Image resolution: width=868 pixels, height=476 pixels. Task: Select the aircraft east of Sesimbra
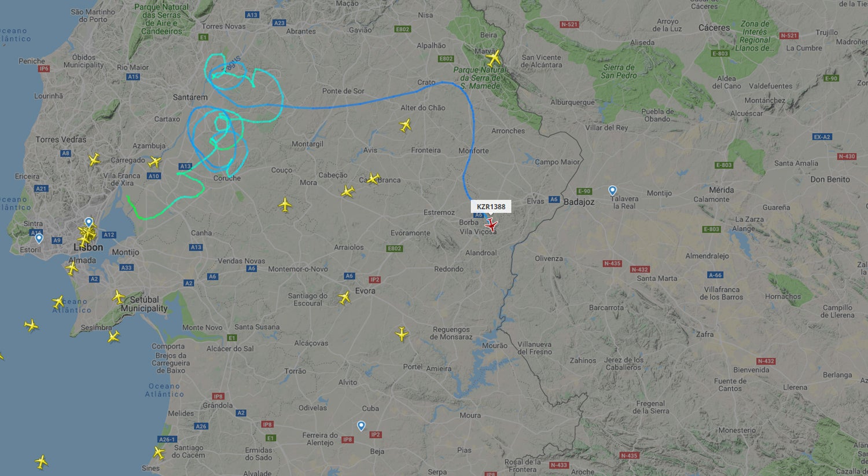[113, 336]
